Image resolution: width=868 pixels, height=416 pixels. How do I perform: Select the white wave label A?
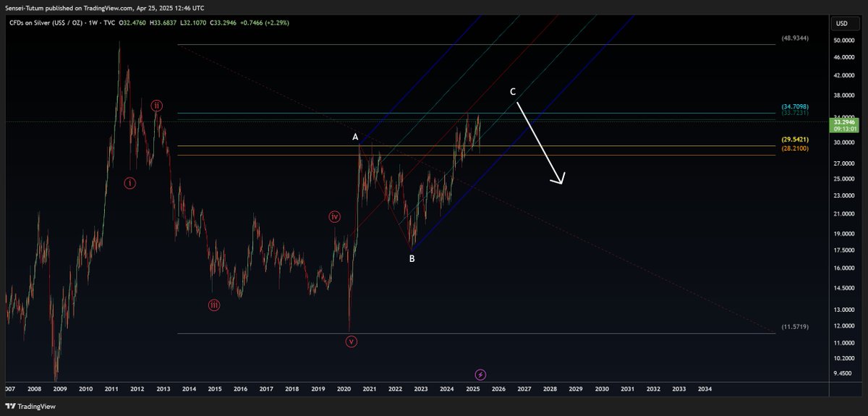point(355,136)
